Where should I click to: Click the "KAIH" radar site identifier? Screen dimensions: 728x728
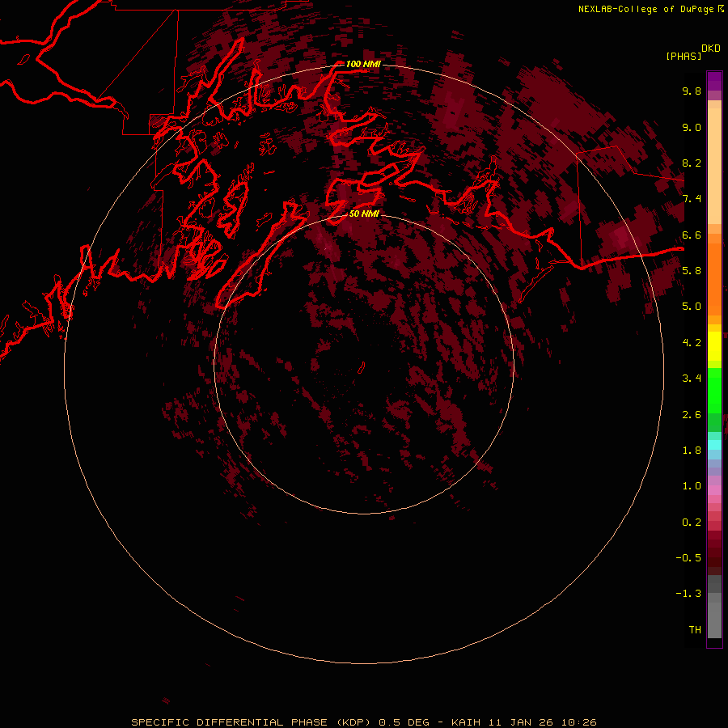point(467,722)
